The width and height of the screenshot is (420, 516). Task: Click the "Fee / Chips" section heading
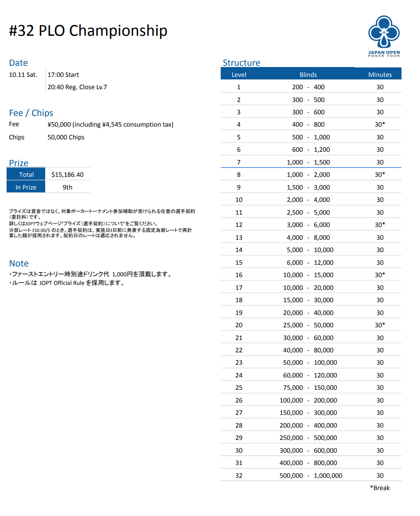[x=31, y=113]
